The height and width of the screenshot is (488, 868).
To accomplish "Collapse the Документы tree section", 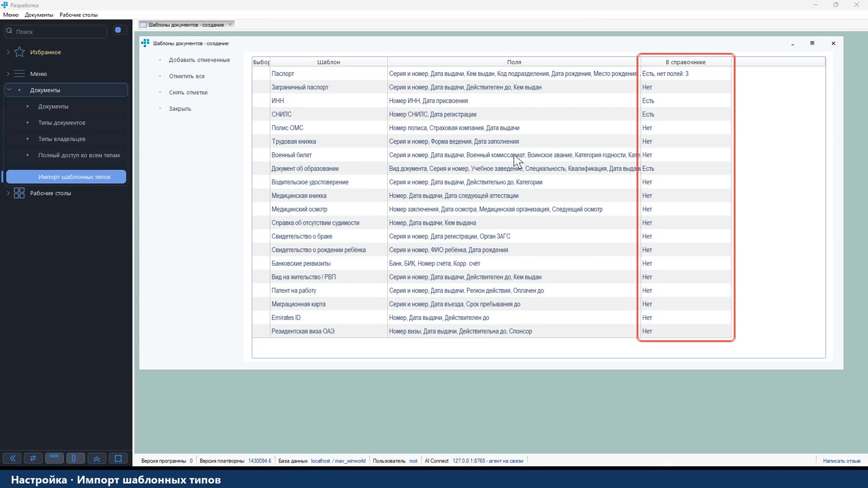I will (x=9, y=90).
